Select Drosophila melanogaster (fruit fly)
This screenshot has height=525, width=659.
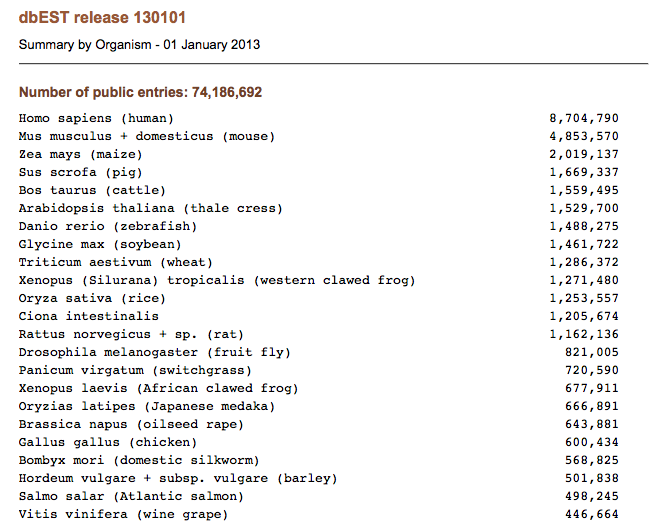pos(155,352)
